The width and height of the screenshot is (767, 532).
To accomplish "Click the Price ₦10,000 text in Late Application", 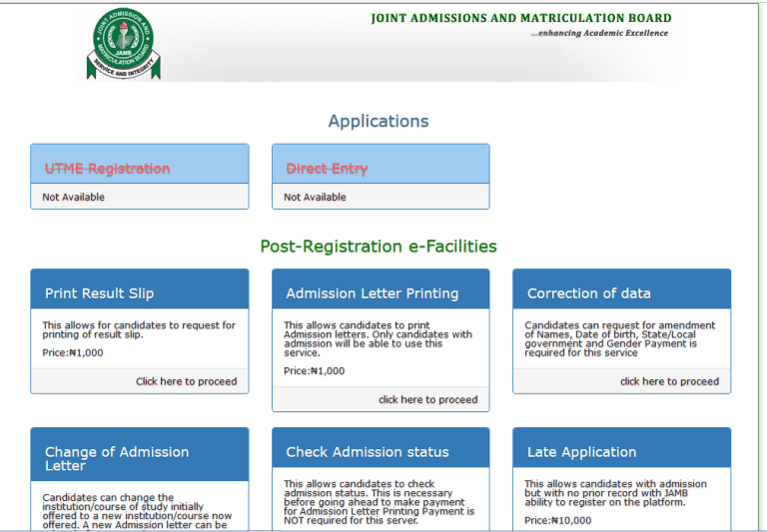I will [x=557, y=520].
